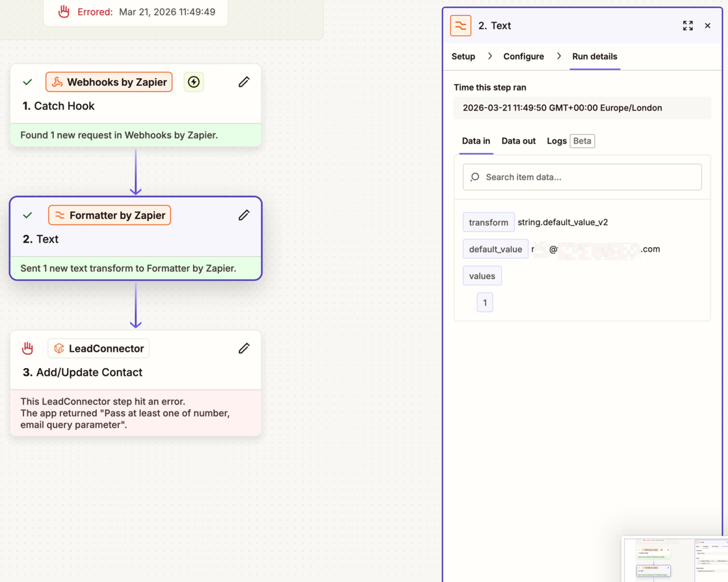Image resolution: width=728 pixels, height=582 pixels.
Task: Click the edit pencil on Formatter Text step
Action: pyautogui.click(x=244, y=215)
